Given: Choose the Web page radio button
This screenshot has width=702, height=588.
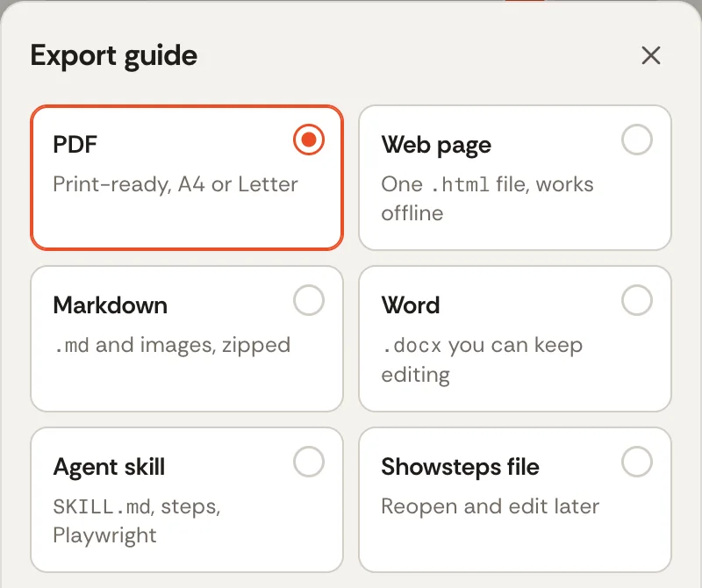Looking at the screenshot, I should pos(637,140).
